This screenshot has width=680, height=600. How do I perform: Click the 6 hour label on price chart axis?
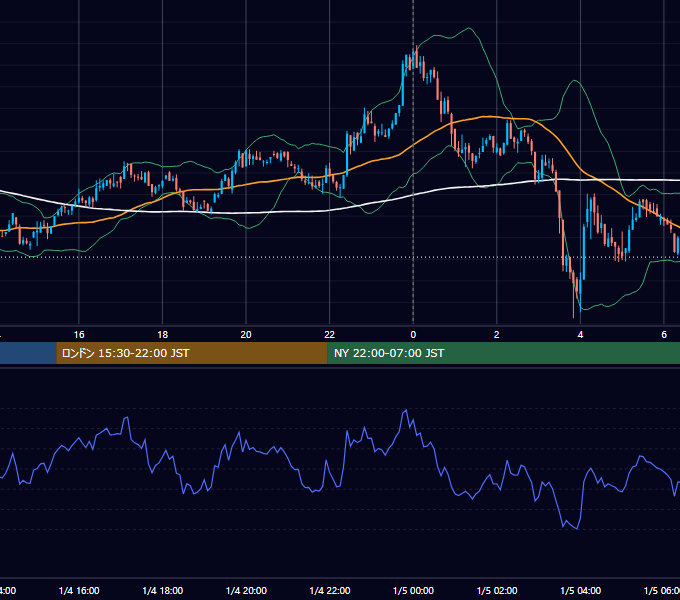[664, 335]
